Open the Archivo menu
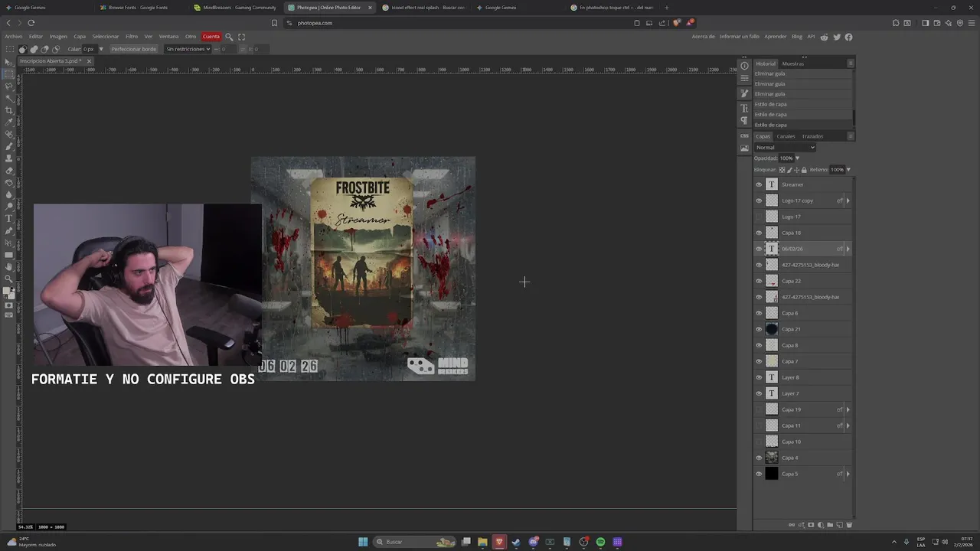This screenshot has width=980, height=551. pyautogui.click(x=14, y=37)
